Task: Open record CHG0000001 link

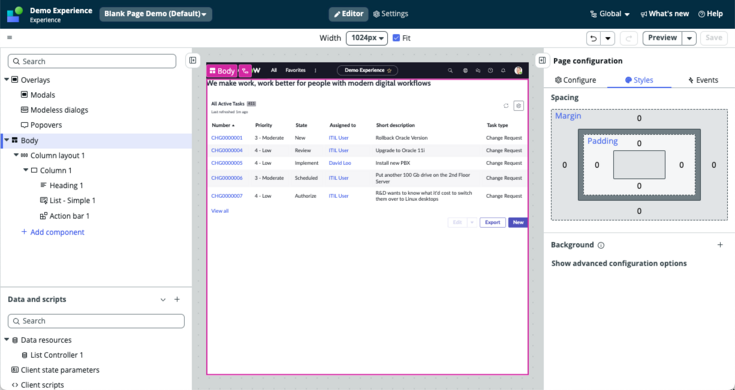Action: point(227,138)
